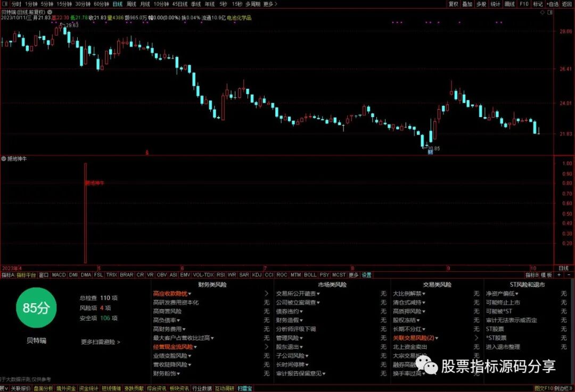Select the MCST indicator tab
Image resolution: width=575 pixels, height=392 pixels.
[339, 275]
